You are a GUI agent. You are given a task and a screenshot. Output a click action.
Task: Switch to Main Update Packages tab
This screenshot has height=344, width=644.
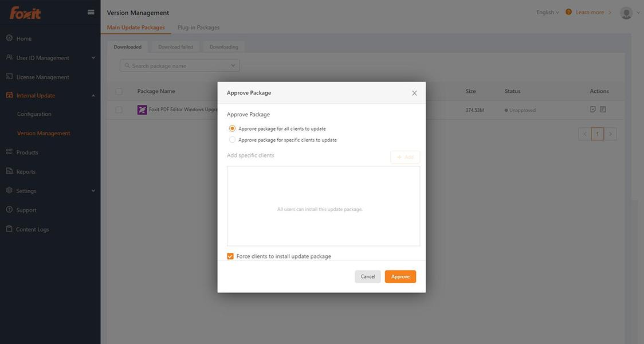136,28
